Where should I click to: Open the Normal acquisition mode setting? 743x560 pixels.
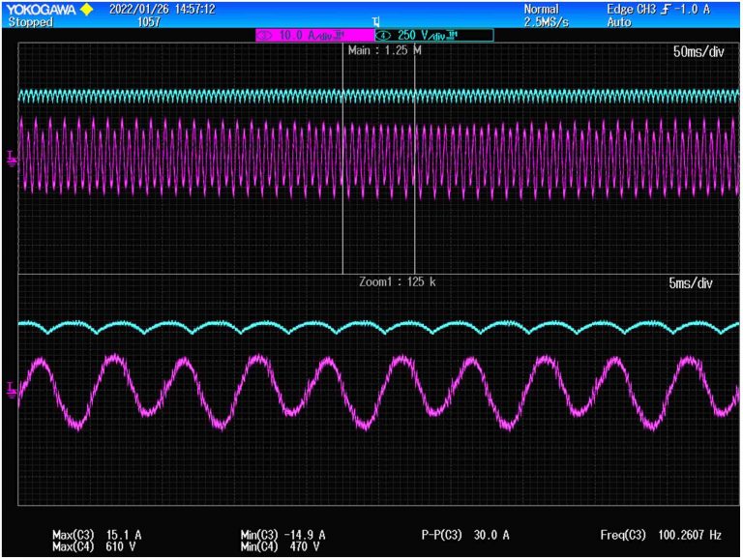[542, 9]
